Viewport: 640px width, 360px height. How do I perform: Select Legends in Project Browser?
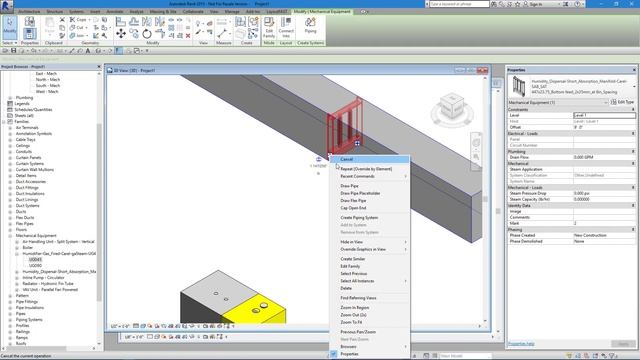click(x=22, y=104)
